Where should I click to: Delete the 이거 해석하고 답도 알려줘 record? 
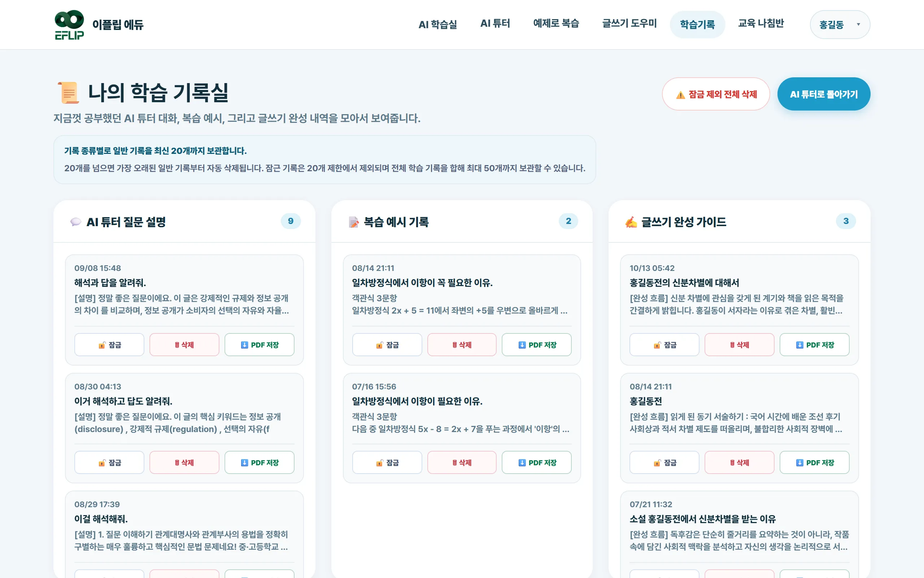coord(184,462)
